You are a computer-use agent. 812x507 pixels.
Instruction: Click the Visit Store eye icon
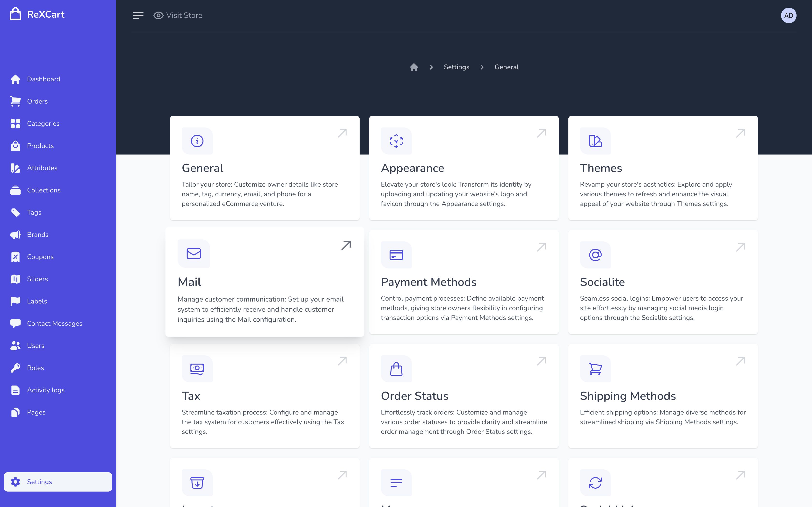pyautogui.click(x=158, y=15)
